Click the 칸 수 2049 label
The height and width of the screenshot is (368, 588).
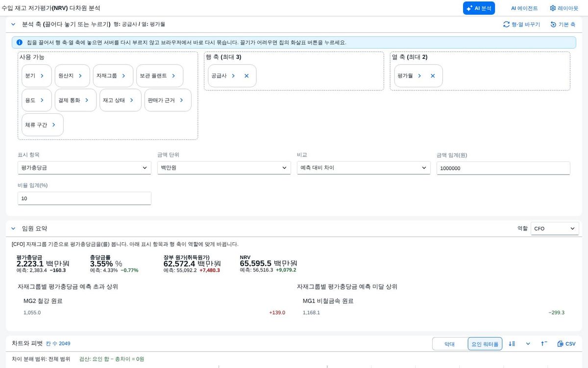[x=58, y=343]
